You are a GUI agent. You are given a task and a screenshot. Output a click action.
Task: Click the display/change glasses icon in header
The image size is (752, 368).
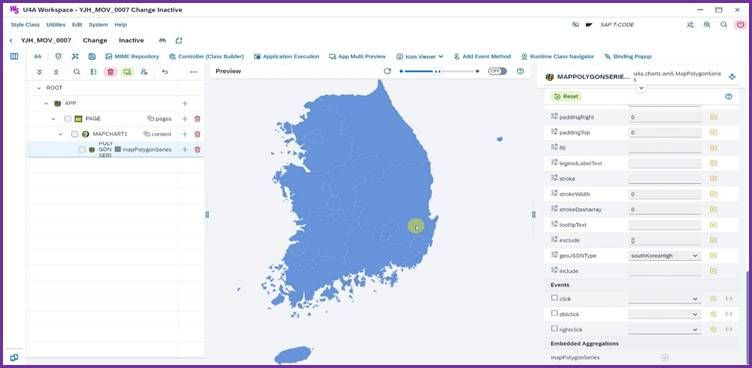pos(162,41)
